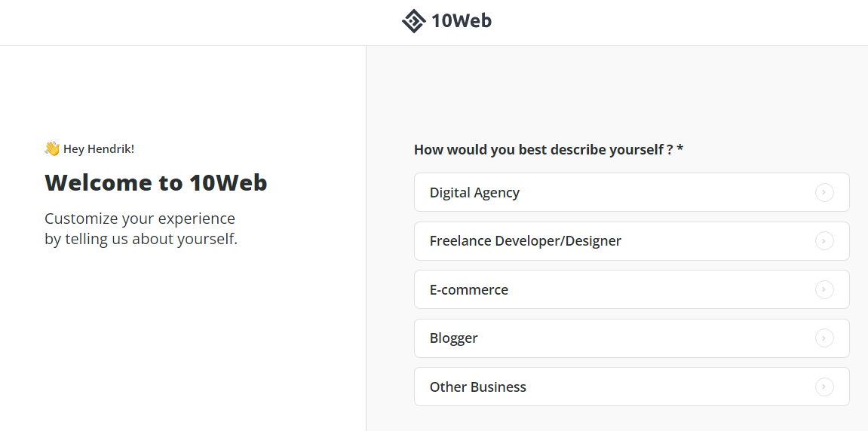This screenshot has height=431, width=868.
Task: Click the arrow circle next to Digital Agency
Action: [x=824, y=193]
